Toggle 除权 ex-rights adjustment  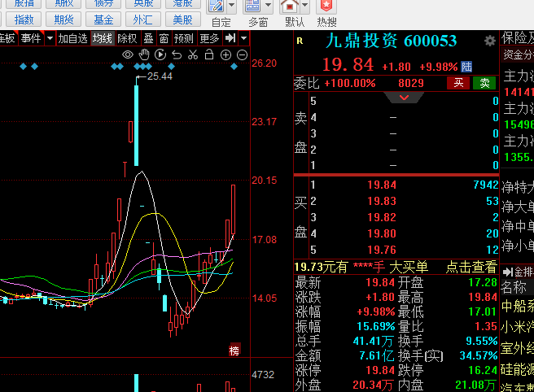127,38
